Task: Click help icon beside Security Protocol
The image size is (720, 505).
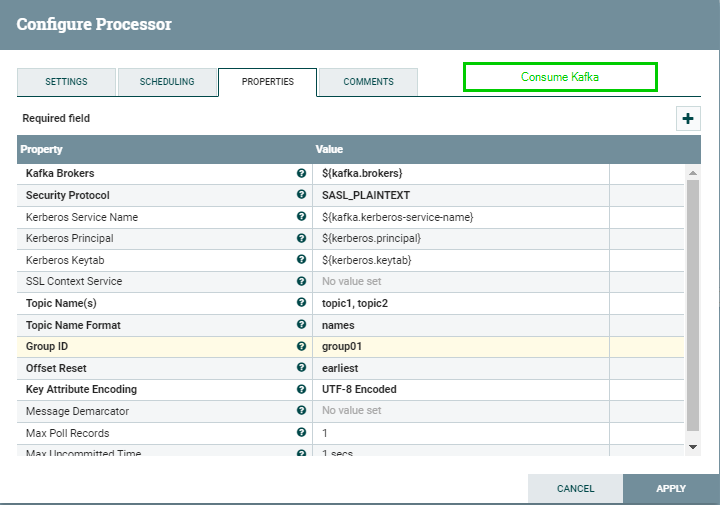Action: [x=301, y=195]
